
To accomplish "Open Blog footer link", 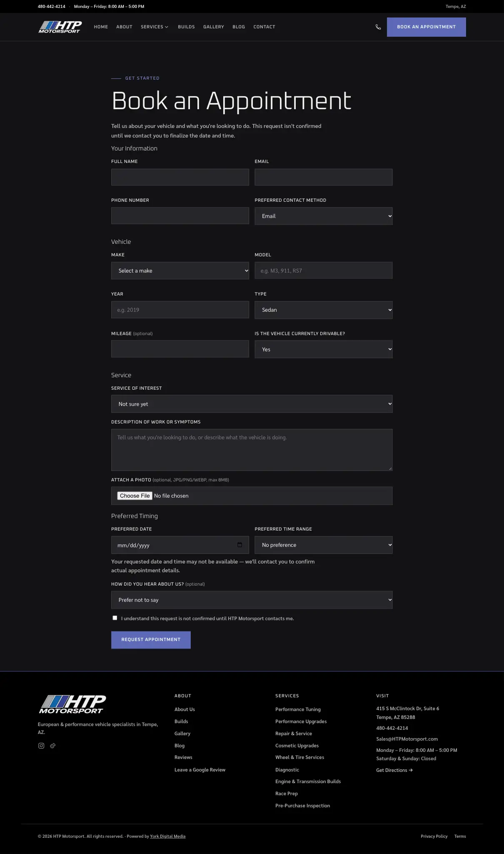I will point(180,746).
